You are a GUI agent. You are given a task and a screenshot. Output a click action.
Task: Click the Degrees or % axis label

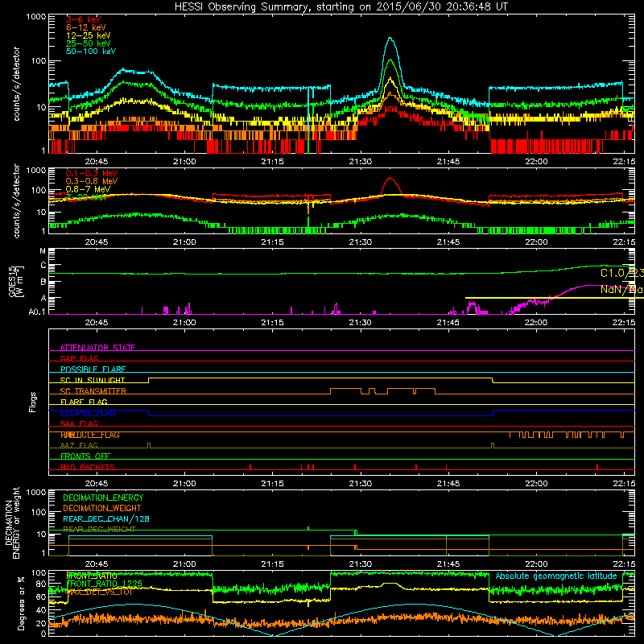point(21,603)
